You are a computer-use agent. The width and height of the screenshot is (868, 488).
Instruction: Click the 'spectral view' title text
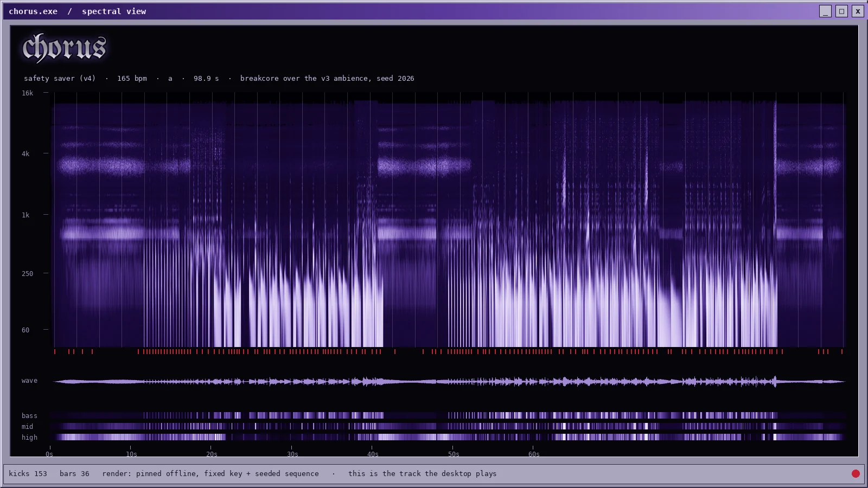coord(114,11)
